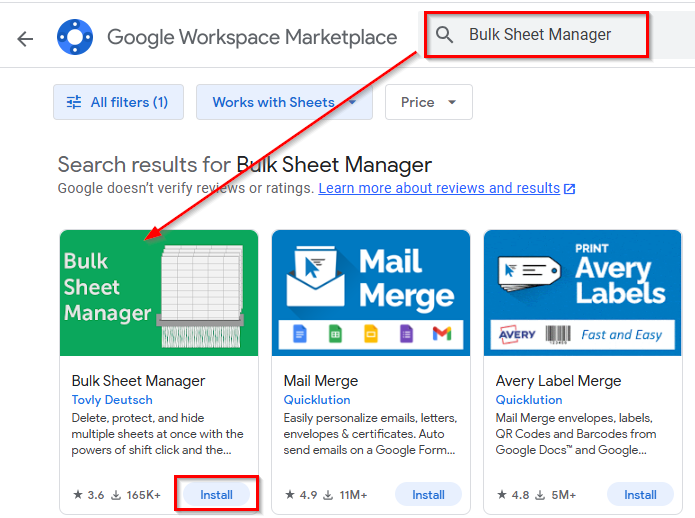Click the Google Slides icon in Mail Merge banner

(x=371, y=334)
